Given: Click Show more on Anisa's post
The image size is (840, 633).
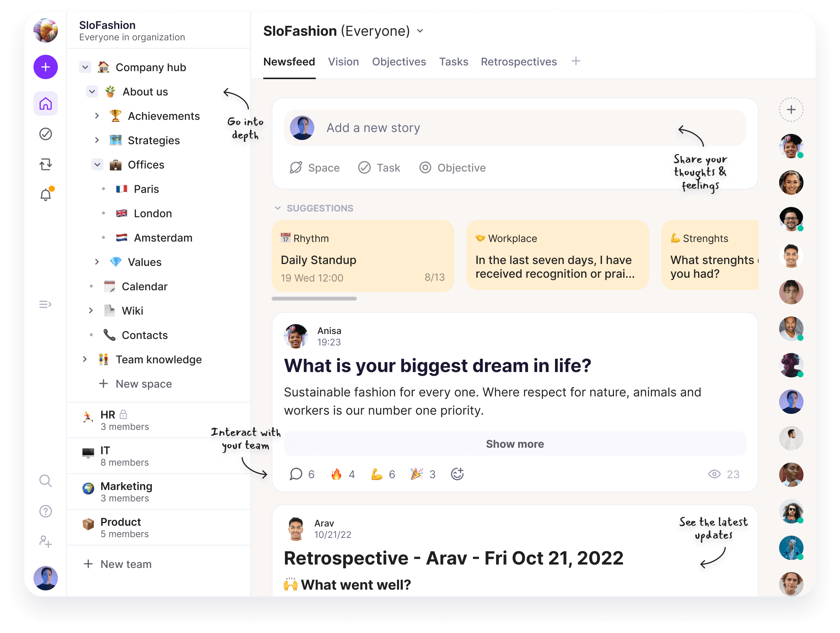Looking at the screenshot, I should point(515,444).
